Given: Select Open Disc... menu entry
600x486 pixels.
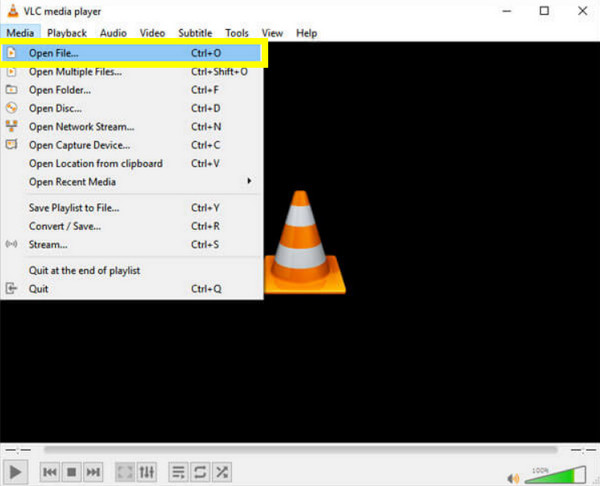Looking at the screenshot, I should (132, 108).
